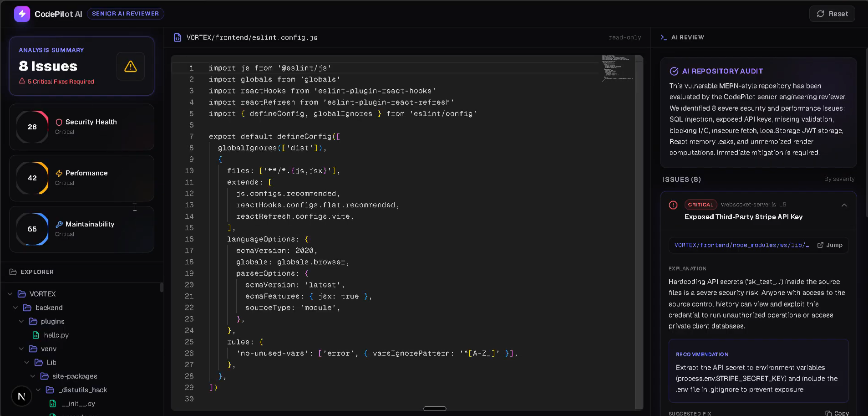Click the 'read-only' label in editor header

(624, 37)
